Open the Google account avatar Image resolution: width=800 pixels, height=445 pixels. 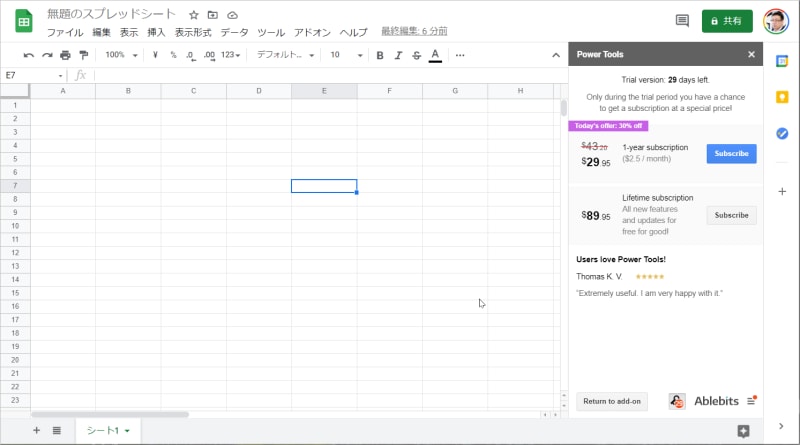(x=776, y=21)
